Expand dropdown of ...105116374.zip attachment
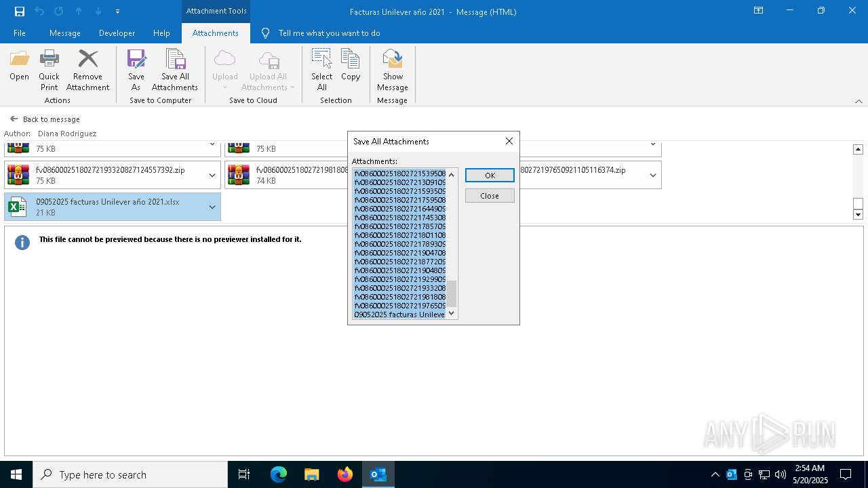The width and height of the screenshot is (868, 488). 653,175
